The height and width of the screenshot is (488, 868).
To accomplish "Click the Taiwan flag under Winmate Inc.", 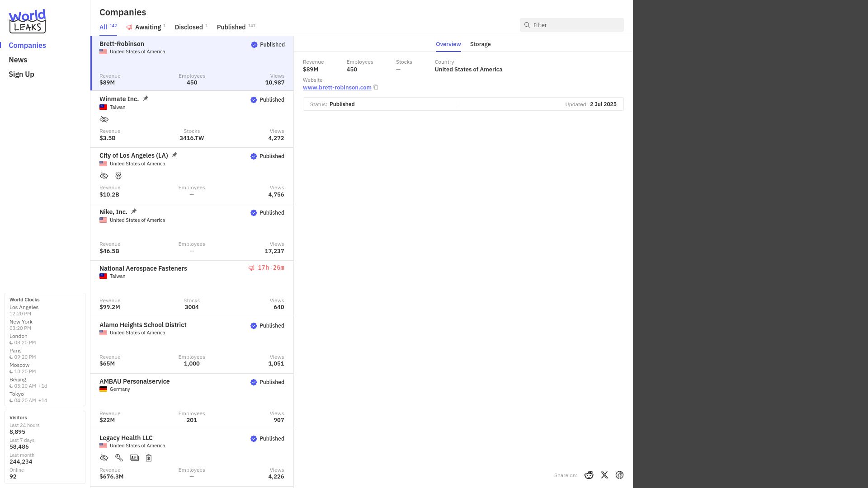I will [x=104, y=107].
